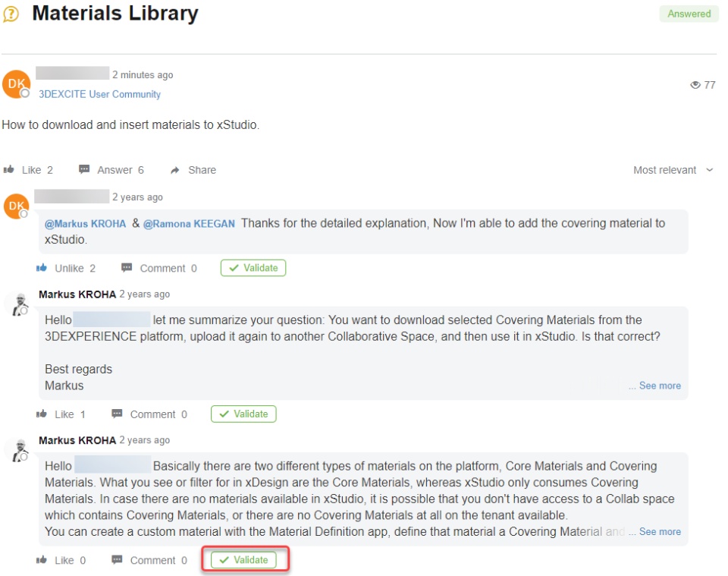Open the Most relevant sort dropdown

click(x=673, y=170)
